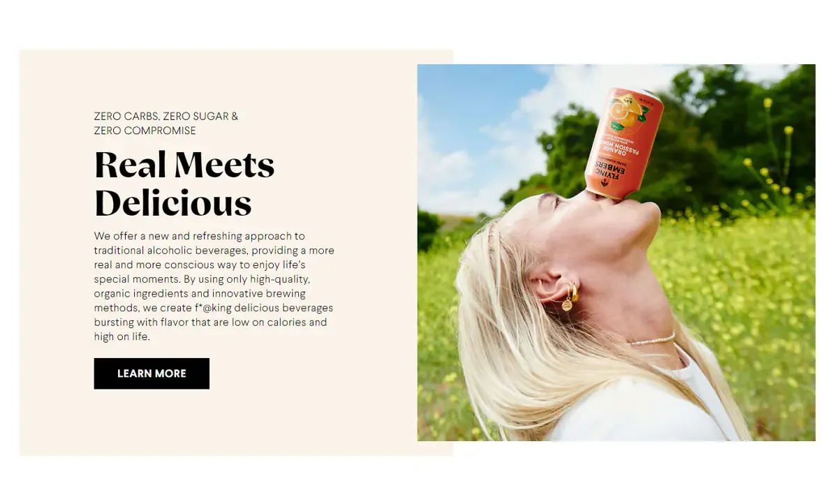Image resolution: width=838 pixels, height=504 pixels.
Task: Click the descriptive paragraph about organic ingredients
Action: click(214, 286)
